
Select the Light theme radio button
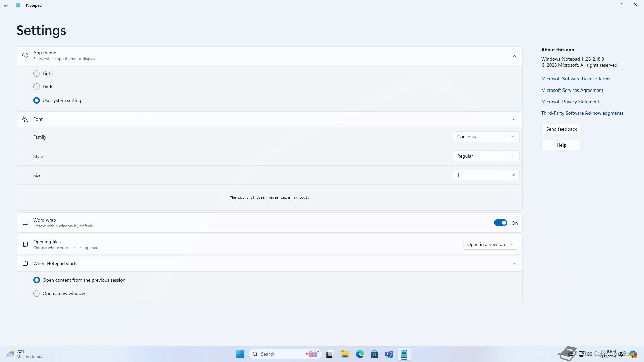[x=37, y=73]
